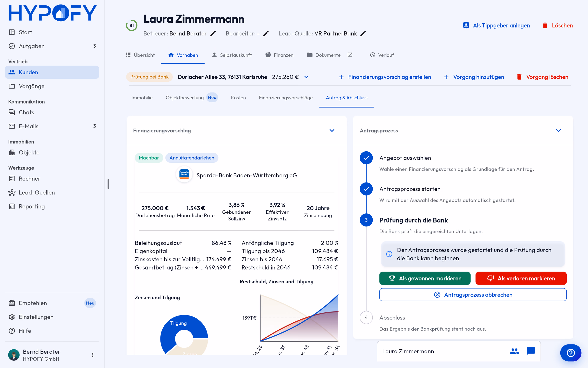This screenshot has height=368, width=588.
Task: Open Objektbewertung sub-tab
Action: click(191, 98)
